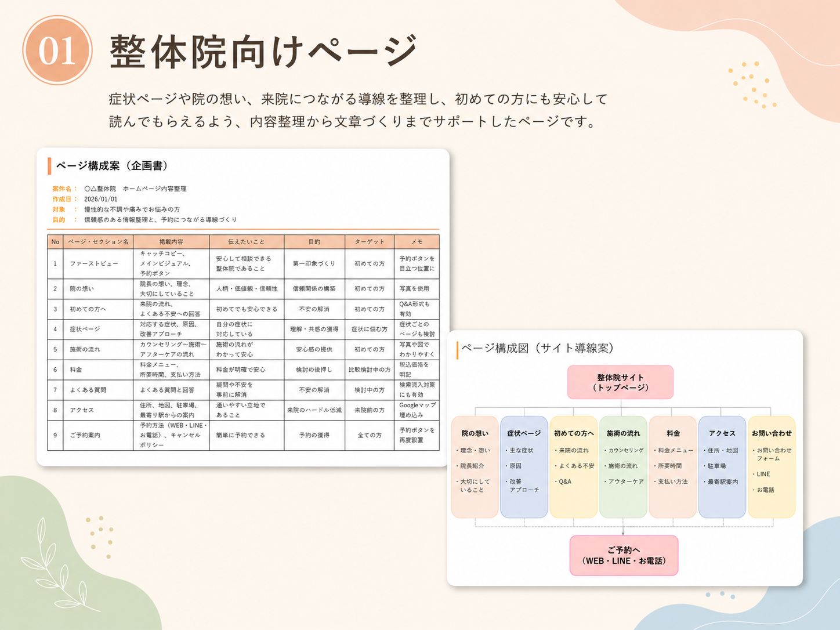The height and width of the screenshot is (630, 840).
Task: Select the 来院のハードル低減 cell
Action: [x=314, y=410]
